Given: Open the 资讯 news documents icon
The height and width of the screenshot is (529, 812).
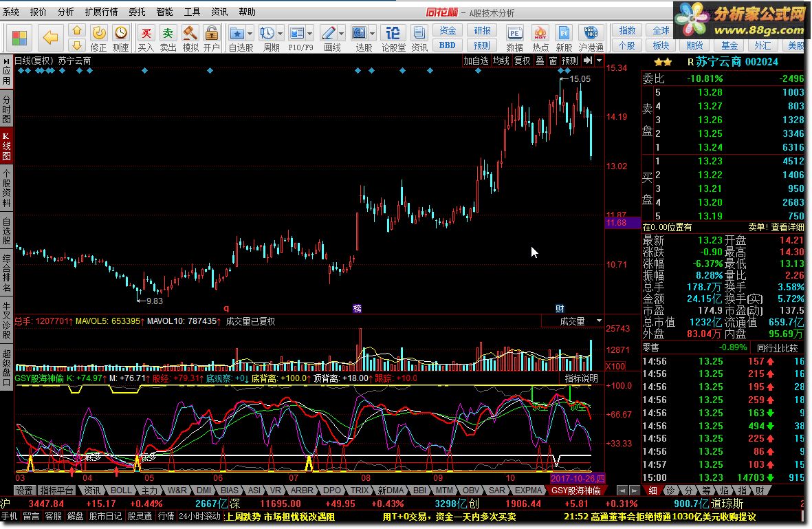Looking at the screenshot, I should (x=419, y=33).
